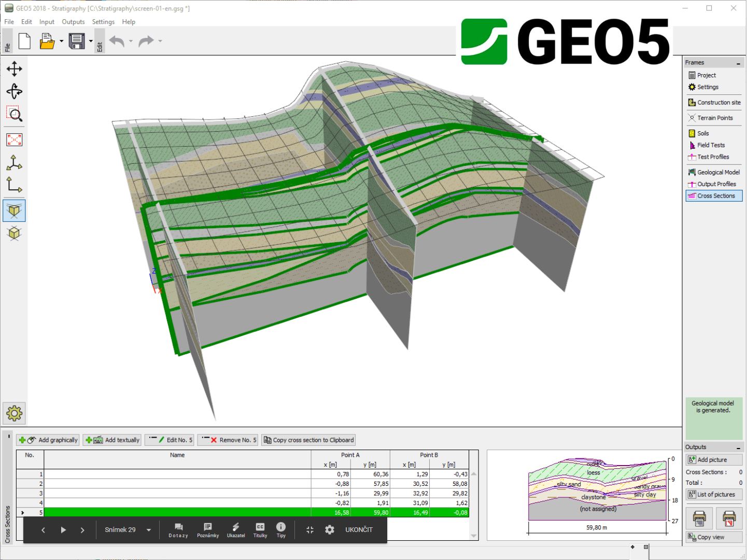Click Add graphically button
Image resolution: width=748 pixels, height=560 pixels.
48,440
